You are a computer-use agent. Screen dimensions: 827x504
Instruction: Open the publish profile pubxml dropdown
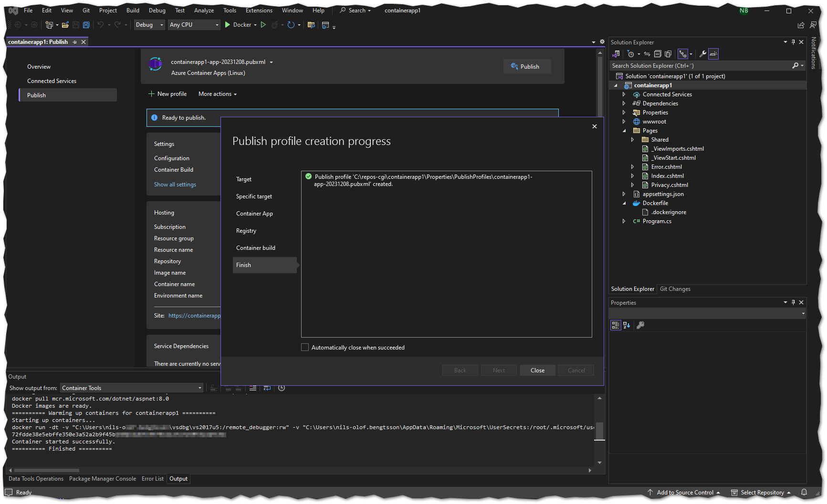[x=271, y=62]
